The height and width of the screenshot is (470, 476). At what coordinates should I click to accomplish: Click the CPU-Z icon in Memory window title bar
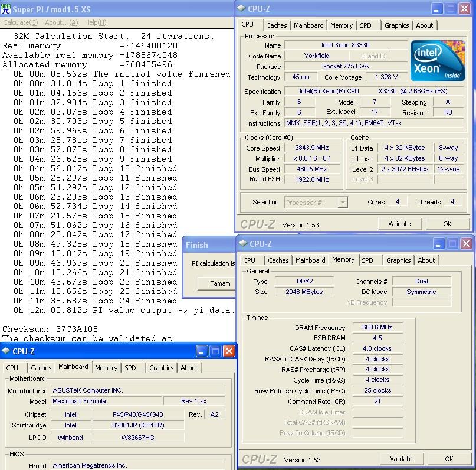click(243, 243)
